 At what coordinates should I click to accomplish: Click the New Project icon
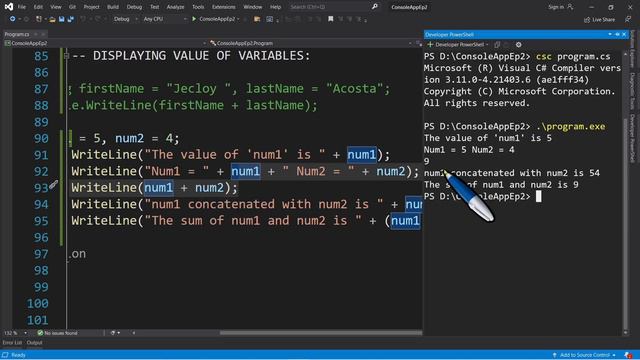39,19
